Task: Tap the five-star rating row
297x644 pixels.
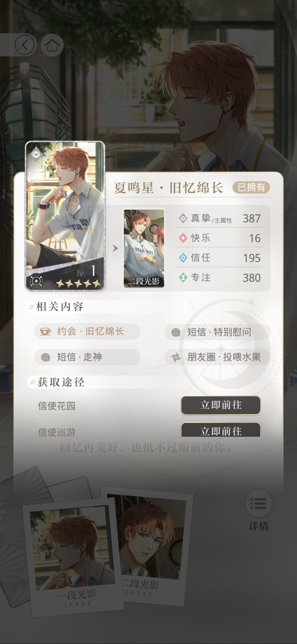Action: pyautogui.click(x=78, y=283)
